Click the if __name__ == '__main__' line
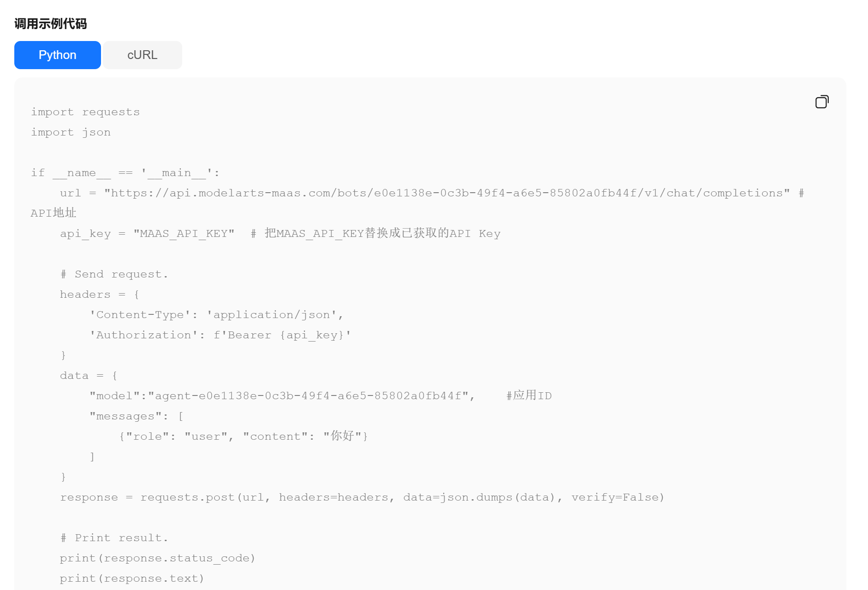 pos(125,173)
